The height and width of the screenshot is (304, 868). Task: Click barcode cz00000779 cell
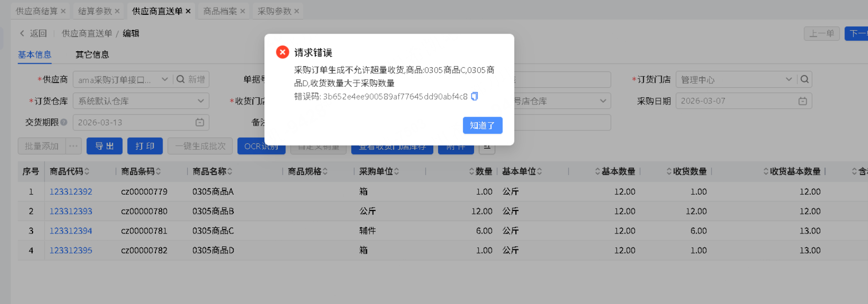click(x=144, y=191)
